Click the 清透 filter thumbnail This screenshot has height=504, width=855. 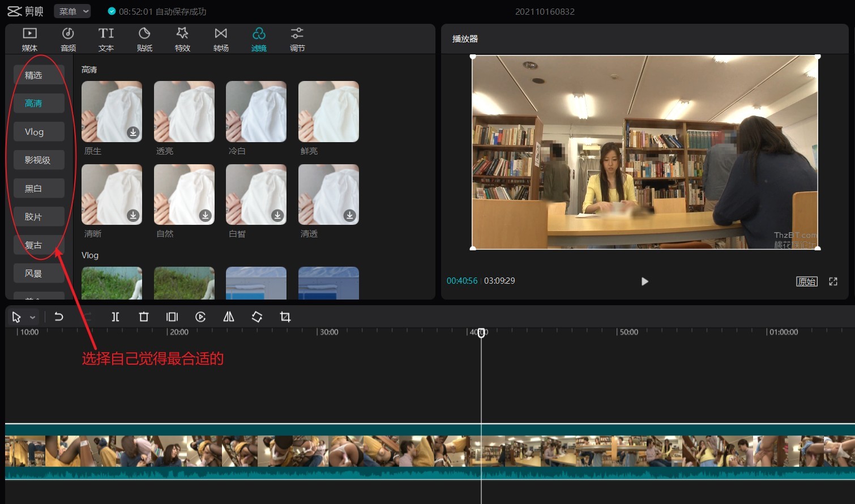(x=328, y=194)
